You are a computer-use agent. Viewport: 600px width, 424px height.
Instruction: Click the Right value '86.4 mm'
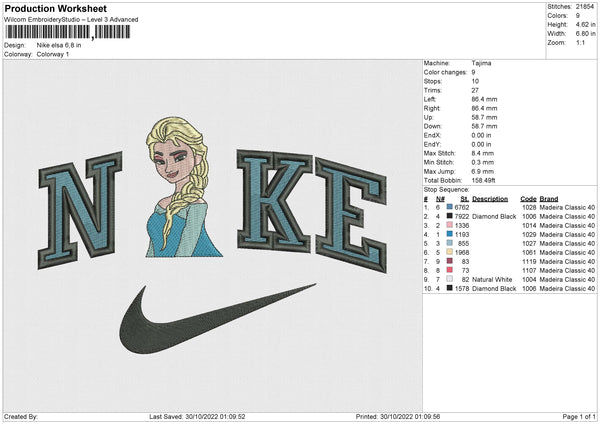[484, 108]
